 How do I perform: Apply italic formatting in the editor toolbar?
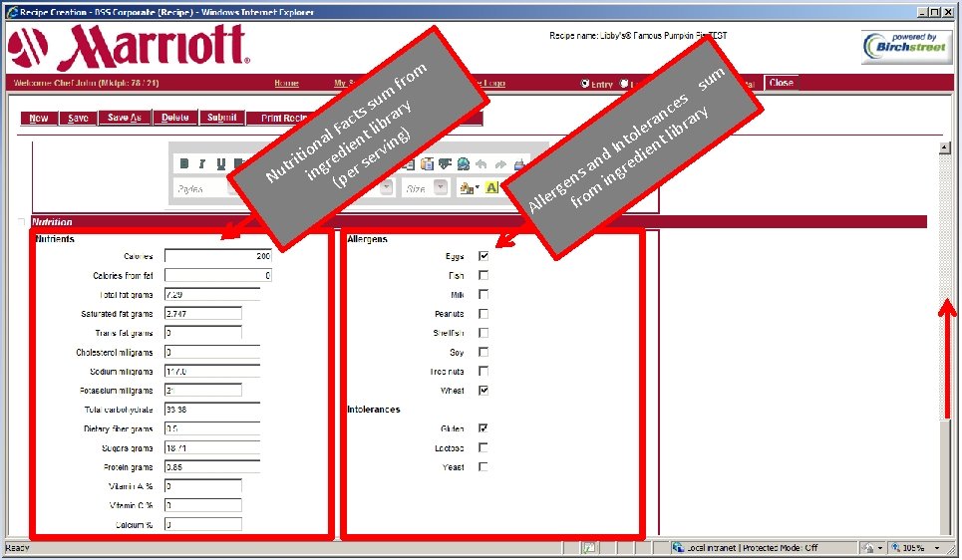(201, 163)
